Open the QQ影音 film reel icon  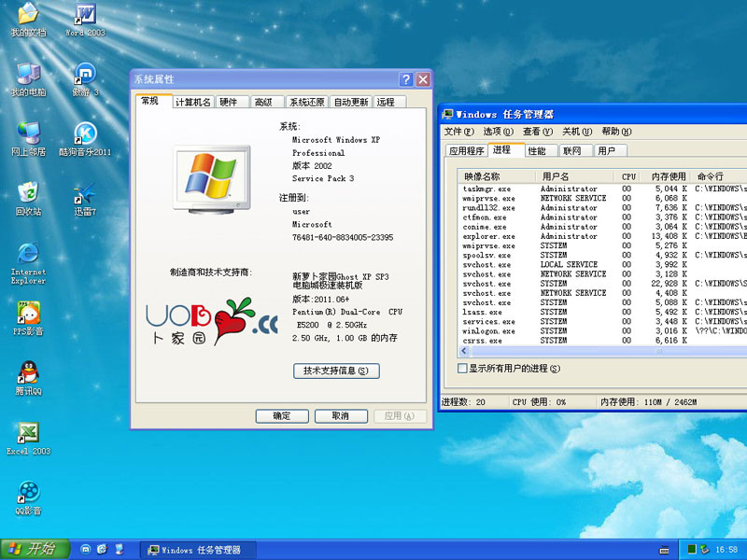tap(28, 492)
